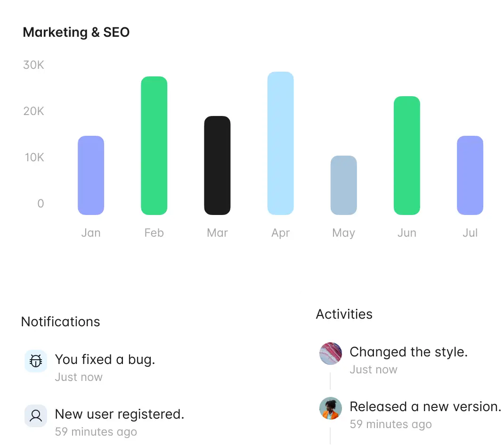Click the Notifications section heading
Screen dimensions: 504x446
[x=60, y=322]
